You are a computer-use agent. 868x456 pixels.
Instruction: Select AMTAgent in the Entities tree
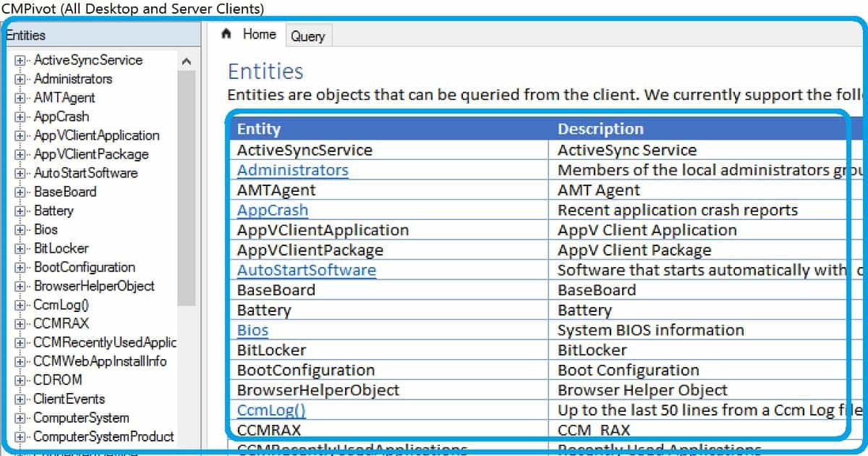(x=64, y=98)
